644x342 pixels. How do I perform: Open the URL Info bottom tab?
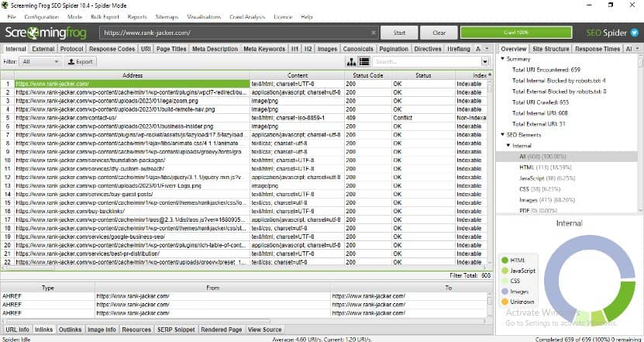[17, 330]
